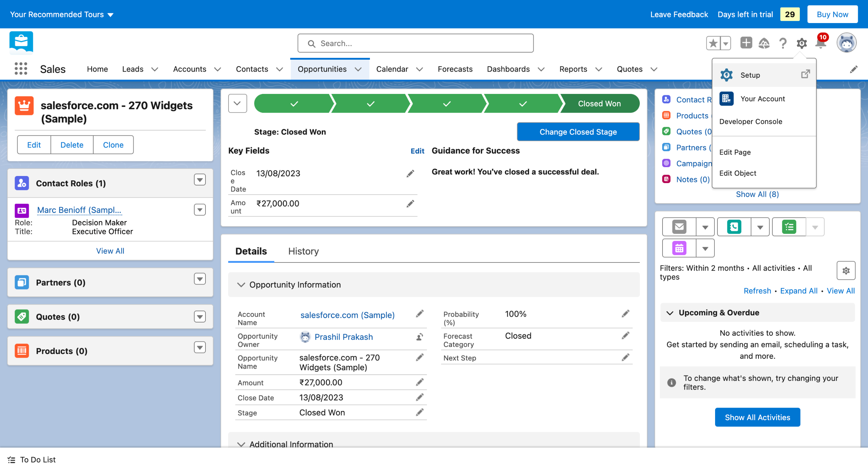
Task: Edit the Stage field pencil
Action: (x=420, y=412)
